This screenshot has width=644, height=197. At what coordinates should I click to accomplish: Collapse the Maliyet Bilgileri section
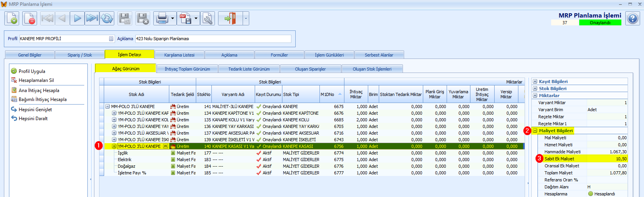(535, 131)
